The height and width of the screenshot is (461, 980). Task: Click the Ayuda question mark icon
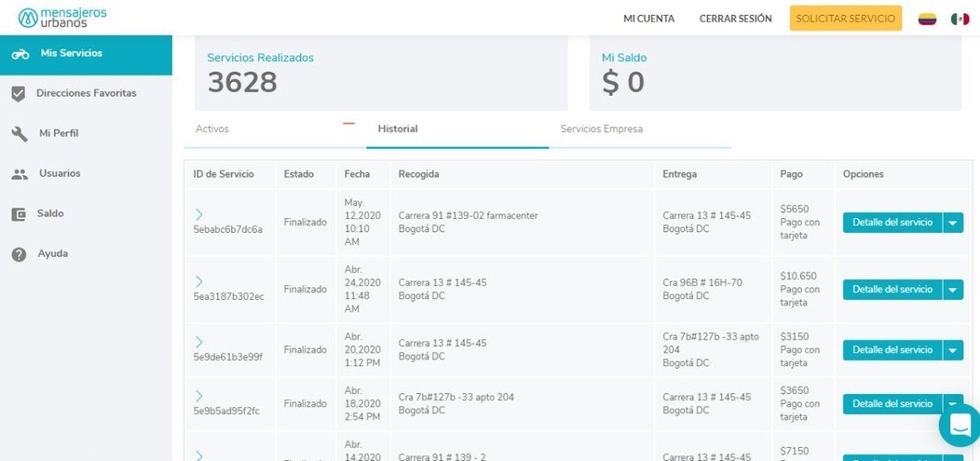tap(19, 254)
